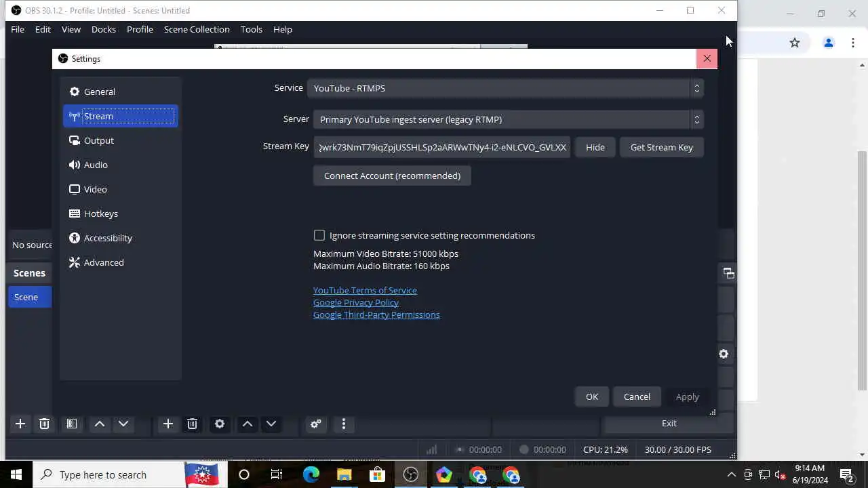Move source up with arrow icon
This screenshot has height=488, width=868.
pyautogui.click(x=248, y=424)
